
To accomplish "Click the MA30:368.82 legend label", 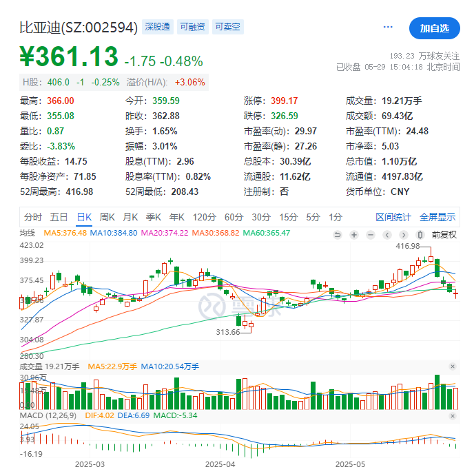I will pos(216,233).
